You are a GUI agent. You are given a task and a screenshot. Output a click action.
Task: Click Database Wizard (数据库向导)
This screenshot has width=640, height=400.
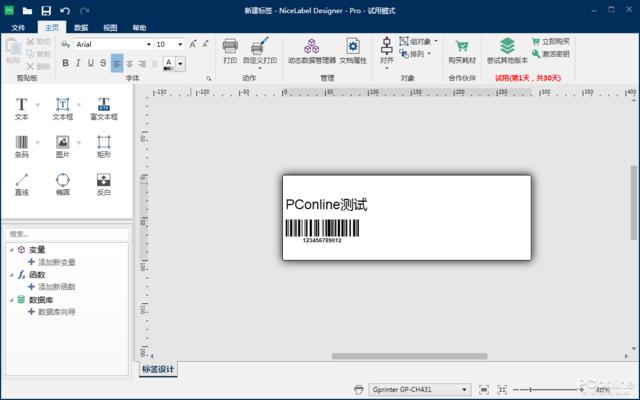[52, 312]
